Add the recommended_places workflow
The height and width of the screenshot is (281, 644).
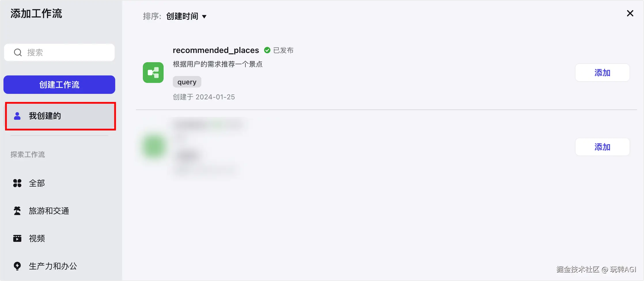[602, 73]
